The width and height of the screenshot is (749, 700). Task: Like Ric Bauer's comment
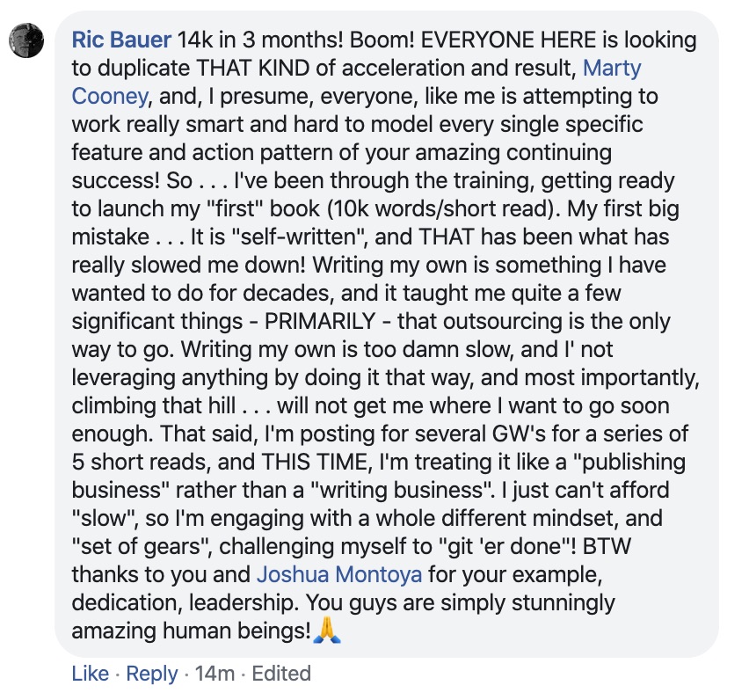[91, 674]
